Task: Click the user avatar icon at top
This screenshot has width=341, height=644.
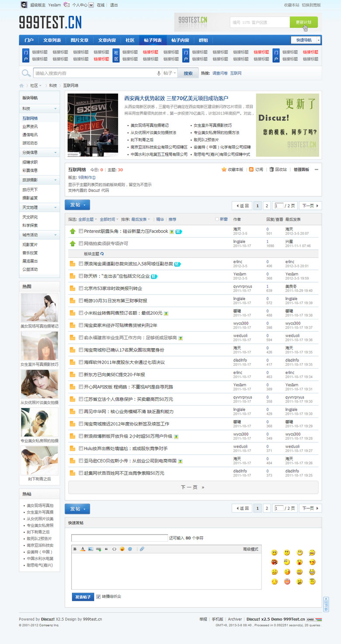Action: 23,5
